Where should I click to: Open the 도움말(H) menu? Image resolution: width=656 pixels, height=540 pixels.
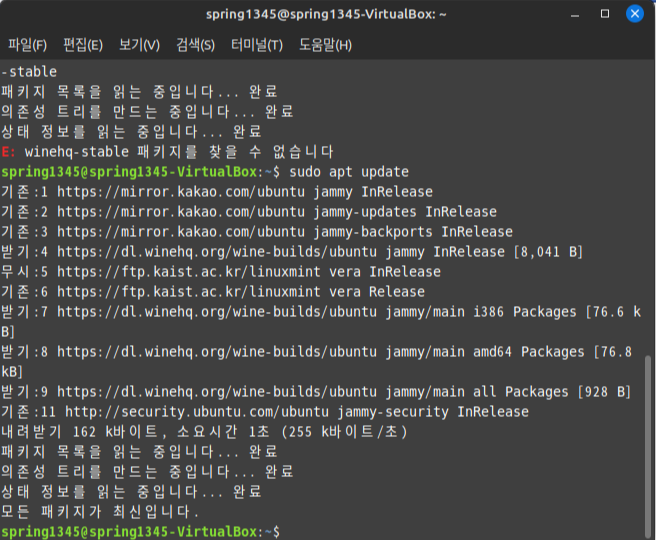click(325, 45)
